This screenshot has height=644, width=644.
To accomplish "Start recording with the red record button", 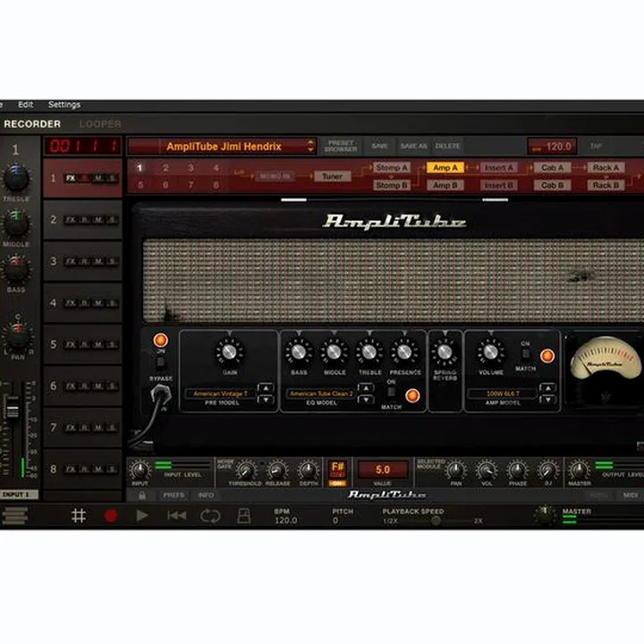I will click(x=111, y=515).
